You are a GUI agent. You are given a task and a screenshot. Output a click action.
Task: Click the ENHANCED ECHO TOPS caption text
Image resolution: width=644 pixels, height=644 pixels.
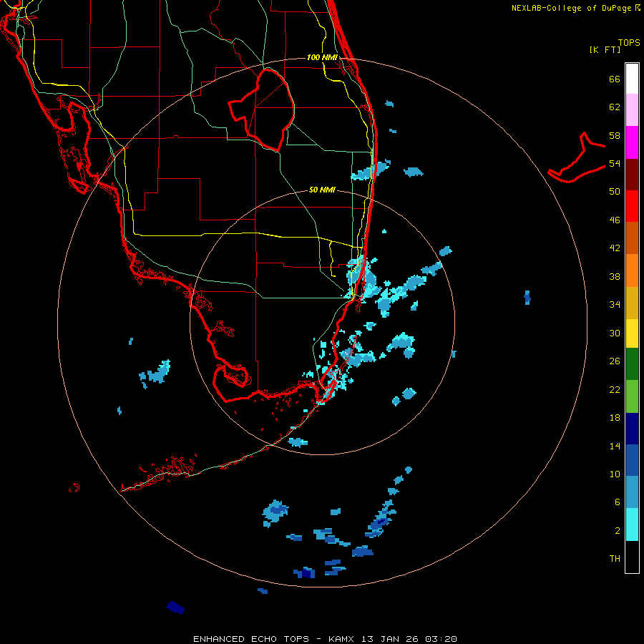pyautogui.click(x=251, y=639)
